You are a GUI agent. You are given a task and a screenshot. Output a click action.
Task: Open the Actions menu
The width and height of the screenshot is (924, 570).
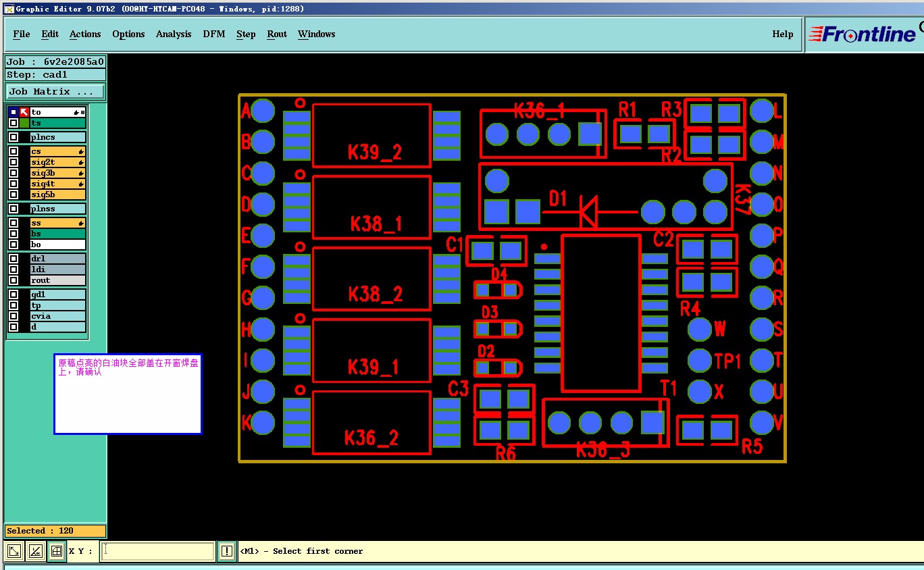85,34
